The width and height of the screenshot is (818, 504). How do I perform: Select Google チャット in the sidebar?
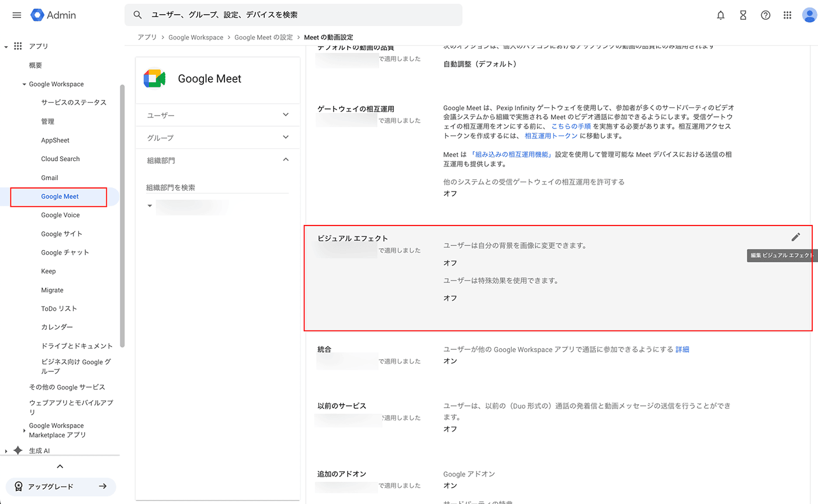pos(65,252)
